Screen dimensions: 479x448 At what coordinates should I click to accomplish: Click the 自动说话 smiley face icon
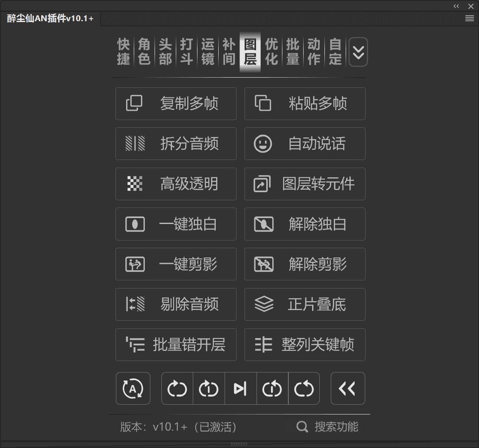click(x=264, y=143)
